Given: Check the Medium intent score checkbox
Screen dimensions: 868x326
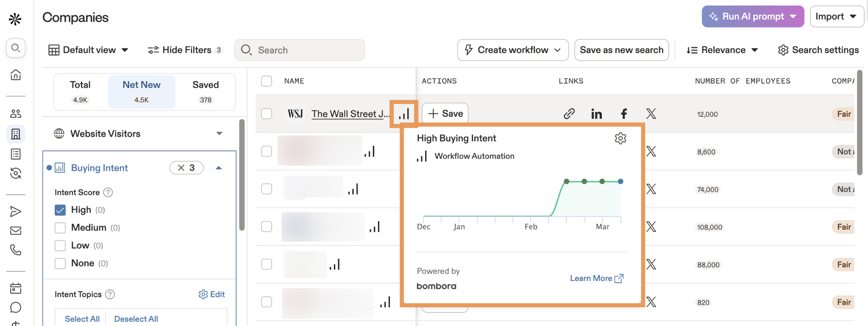Looking at the screenshot, I should click(60, 228).
